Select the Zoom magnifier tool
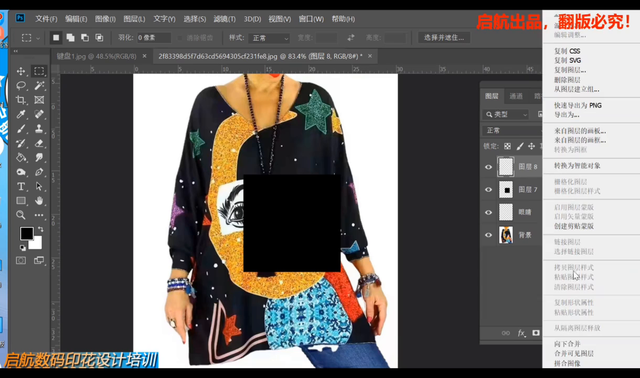 coord(21,215)
